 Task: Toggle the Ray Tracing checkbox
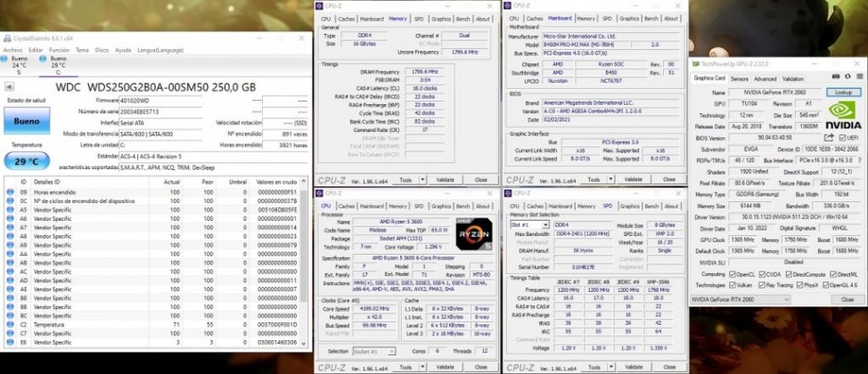tap(762, 286)
